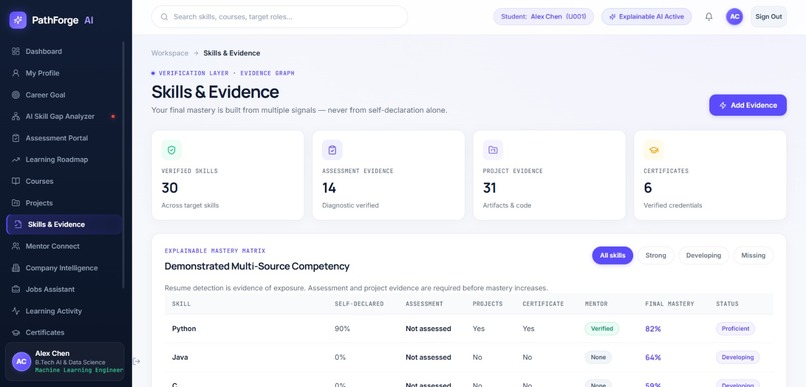
Task: Click the Skills & Evidence breadcrumb text
Action: (232, 53)
